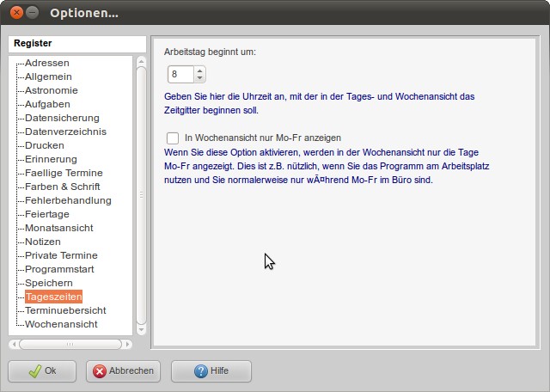The width and height of the screenshot is (550, 392).
Task: Click the register list scroll-up arrow
Action: click(x=141, y=61)
